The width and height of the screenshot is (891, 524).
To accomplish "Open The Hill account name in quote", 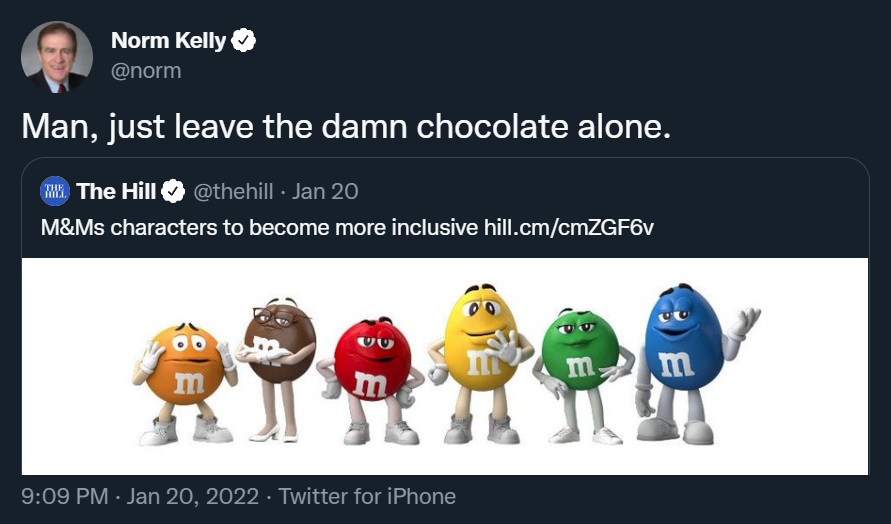I will [116, 191].
